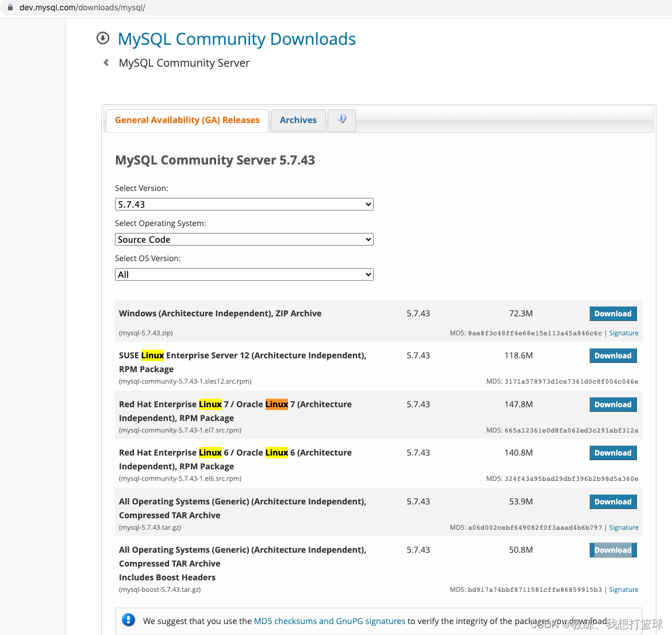Switch to the Archives tab
The image size is (672, 635).
298,120
